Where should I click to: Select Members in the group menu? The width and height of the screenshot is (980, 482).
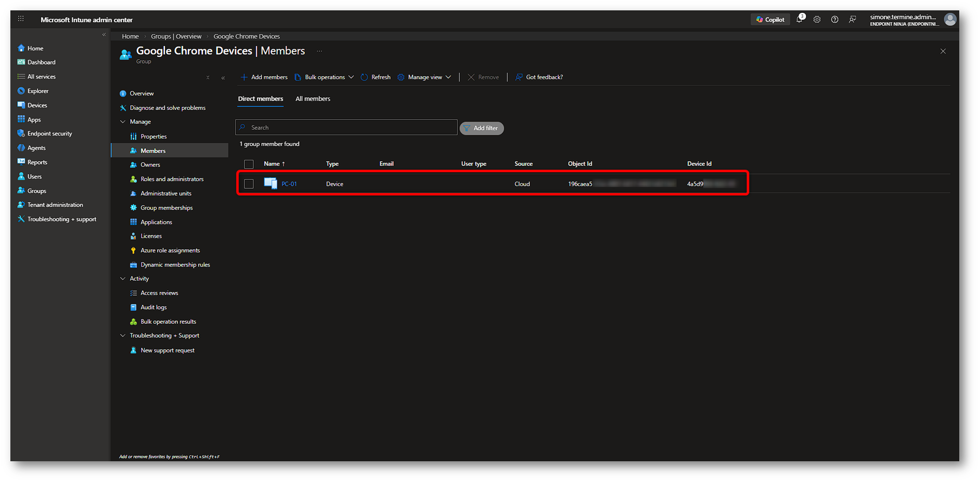pyautogui.click(x=169, y=151)
